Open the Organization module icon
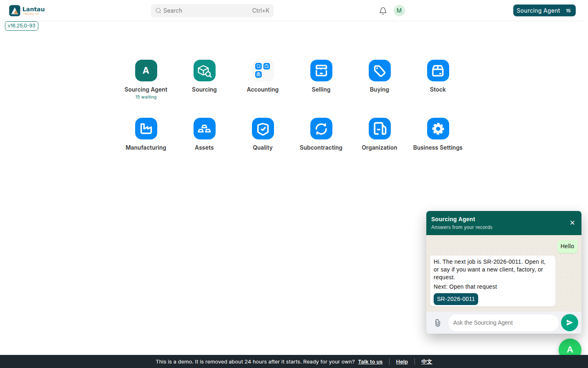 click(379, 129)
